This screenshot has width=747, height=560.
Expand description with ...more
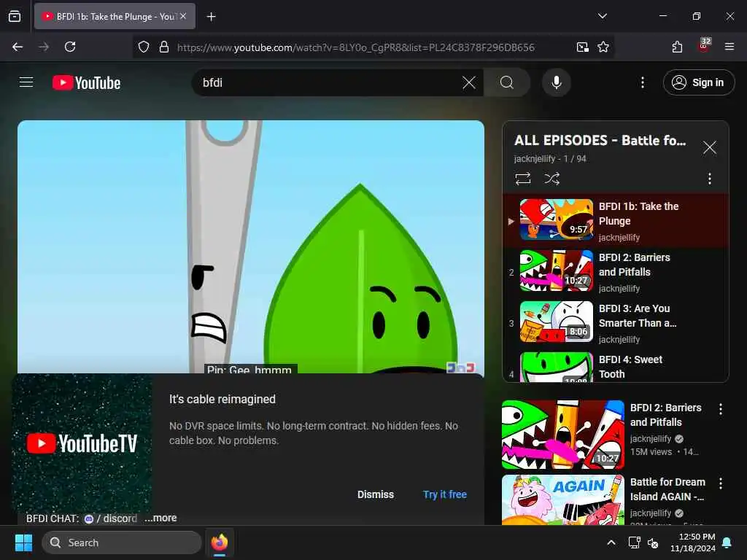pos(160,518)
